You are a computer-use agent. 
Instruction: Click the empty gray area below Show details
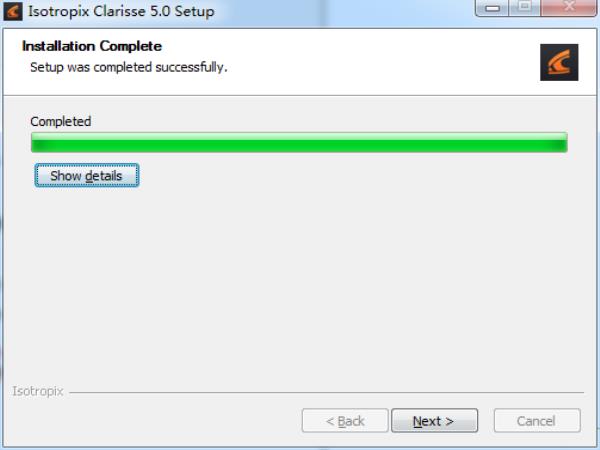299,283
